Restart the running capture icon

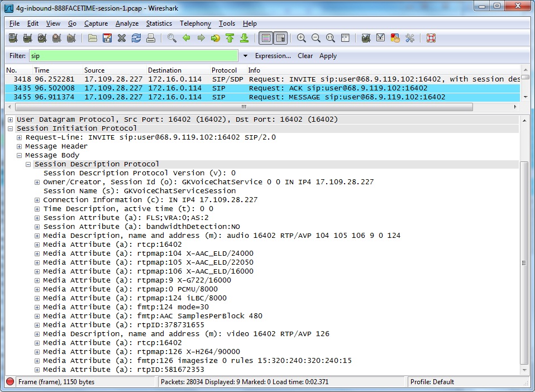tap(71, 38)
